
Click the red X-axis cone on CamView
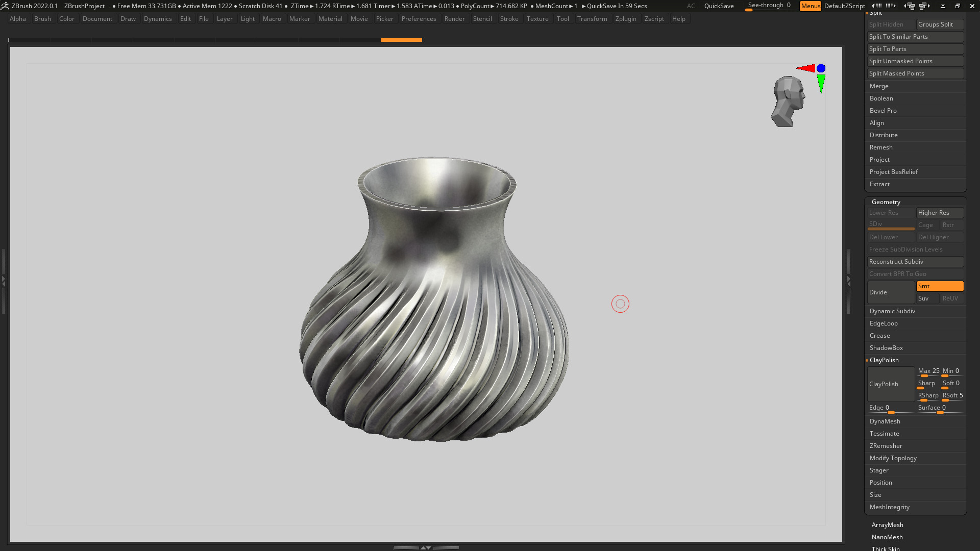pyautogui.click(x=805, y=68)
